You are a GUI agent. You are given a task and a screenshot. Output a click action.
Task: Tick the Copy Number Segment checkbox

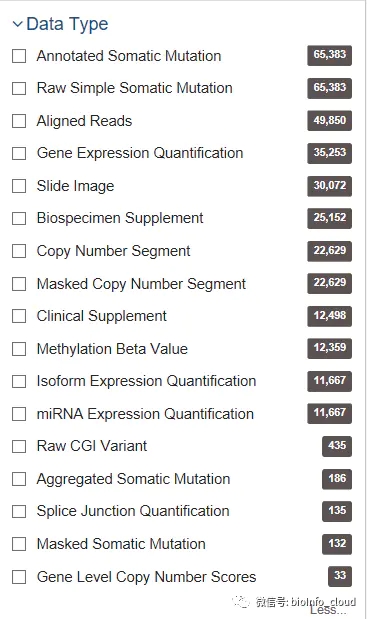[x=19, y=251]
